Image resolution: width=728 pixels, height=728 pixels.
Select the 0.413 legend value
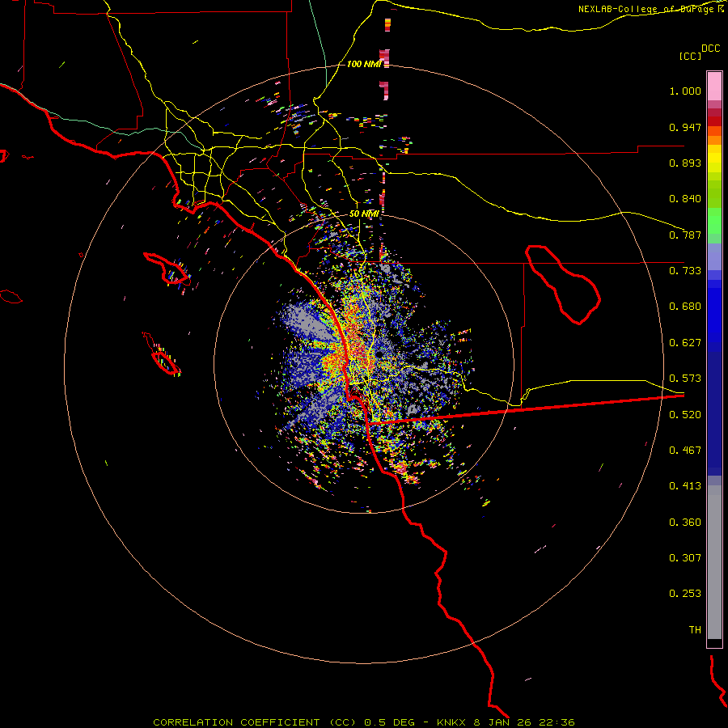[x=685, y=486]
